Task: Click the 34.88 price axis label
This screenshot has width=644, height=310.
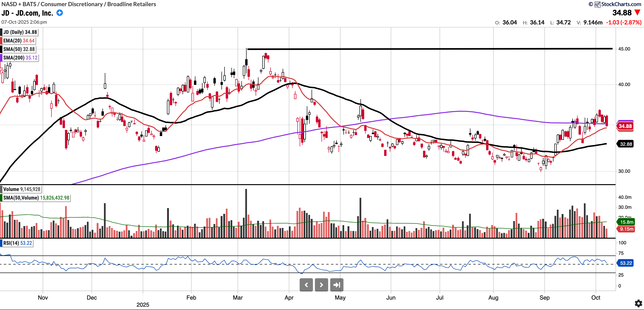Action: point(625,126)
